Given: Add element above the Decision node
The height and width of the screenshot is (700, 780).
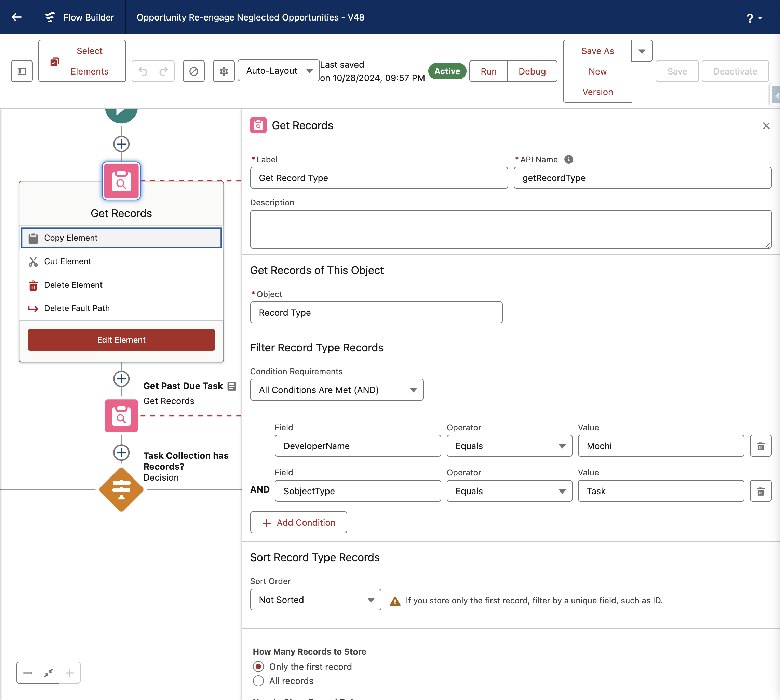Looking at the screenshot, I should tap(121, 453).
